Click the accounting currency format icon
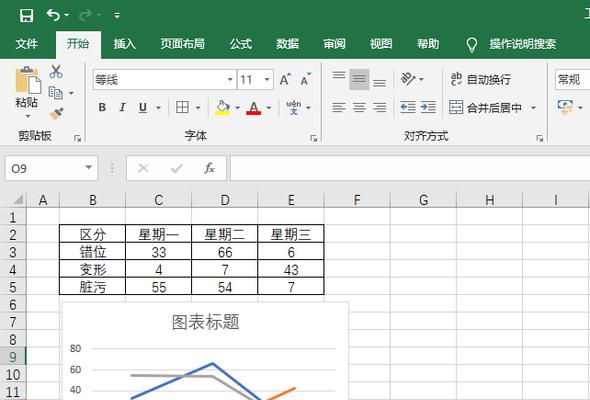The height and width of the screenshot is (400, 590). coord(565,107)
